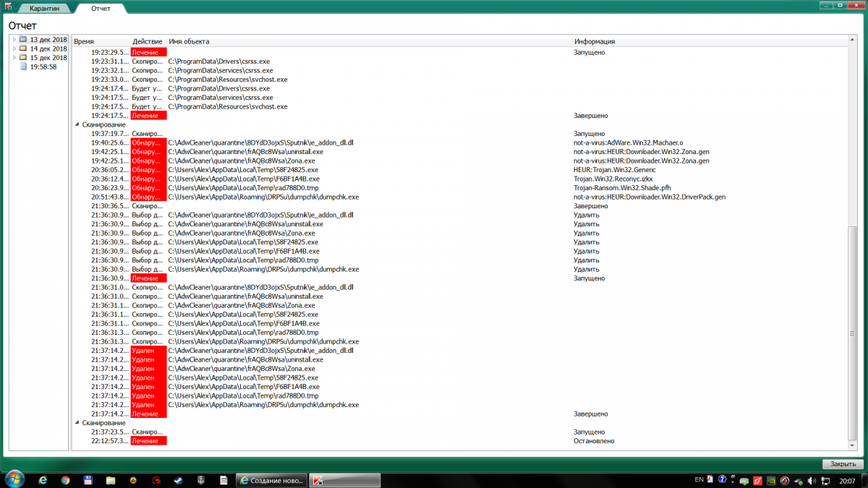Expand the 14 дек 2018 tree node arrow

coord(14,48)
